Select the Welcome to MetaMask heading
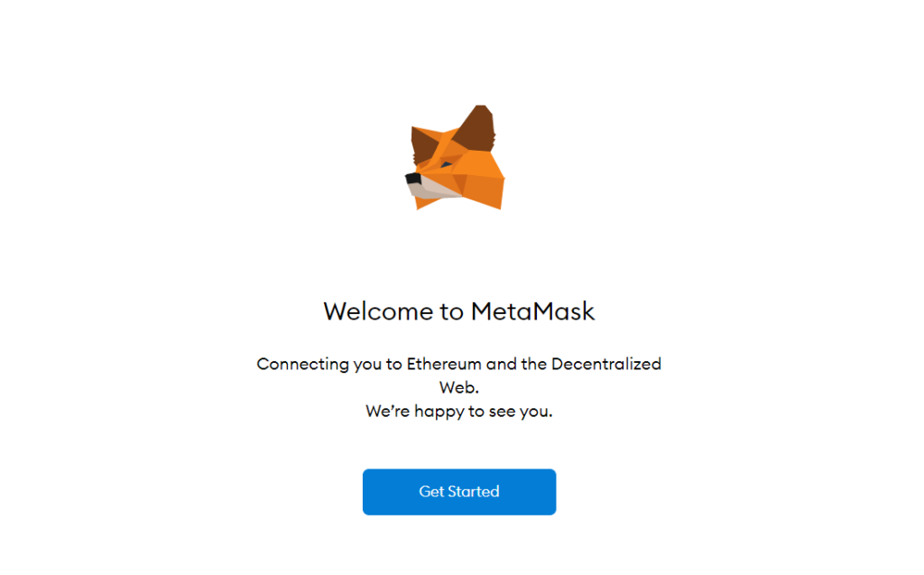The height and width of the screenshot is (575, 924). [459, 311]
